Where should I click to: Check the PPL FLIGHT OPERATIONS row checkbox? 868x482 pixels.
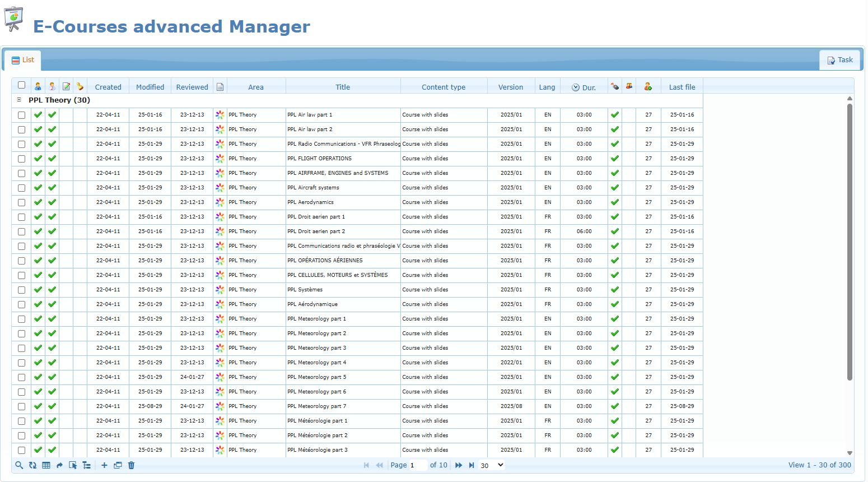point(21,159)
